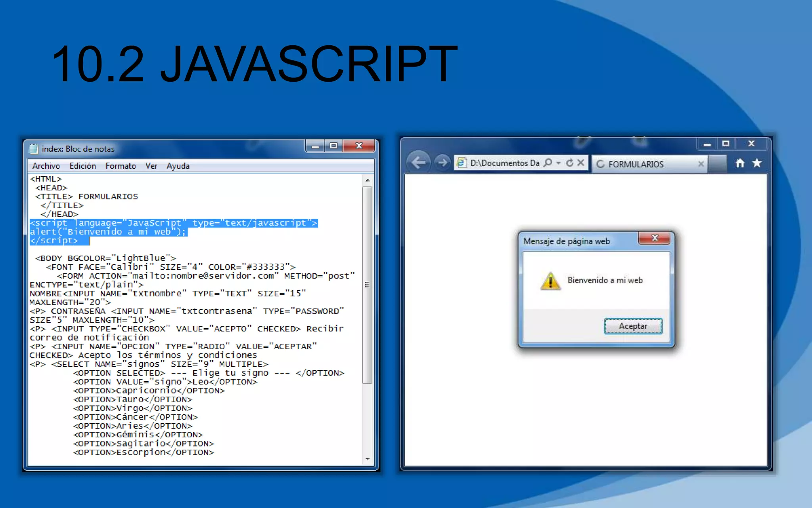Open a new browser tab
The image size is (812, 508).
(x=717, y=164)
